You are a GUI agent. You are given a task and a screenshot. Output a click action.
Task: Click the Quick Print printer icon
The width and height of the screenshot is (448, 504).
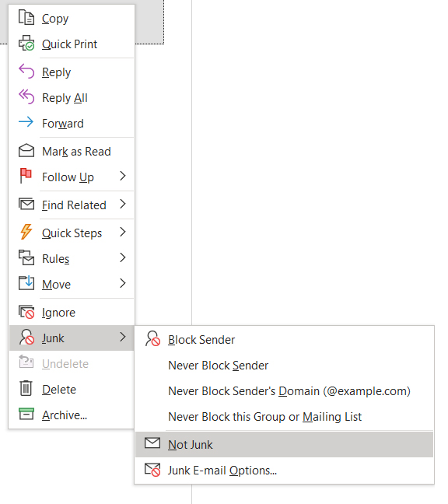point(26,43)
